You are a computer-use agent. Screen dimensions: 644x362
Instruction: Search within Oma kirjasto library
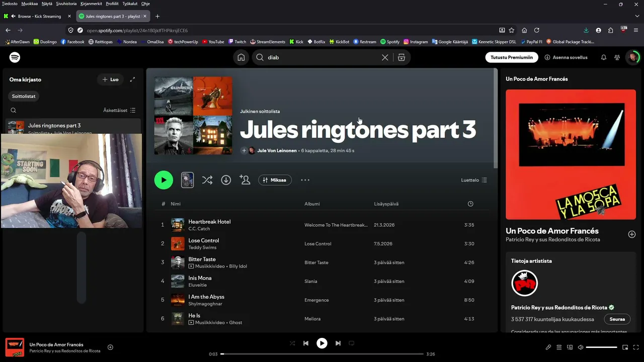tap(14, 110)
